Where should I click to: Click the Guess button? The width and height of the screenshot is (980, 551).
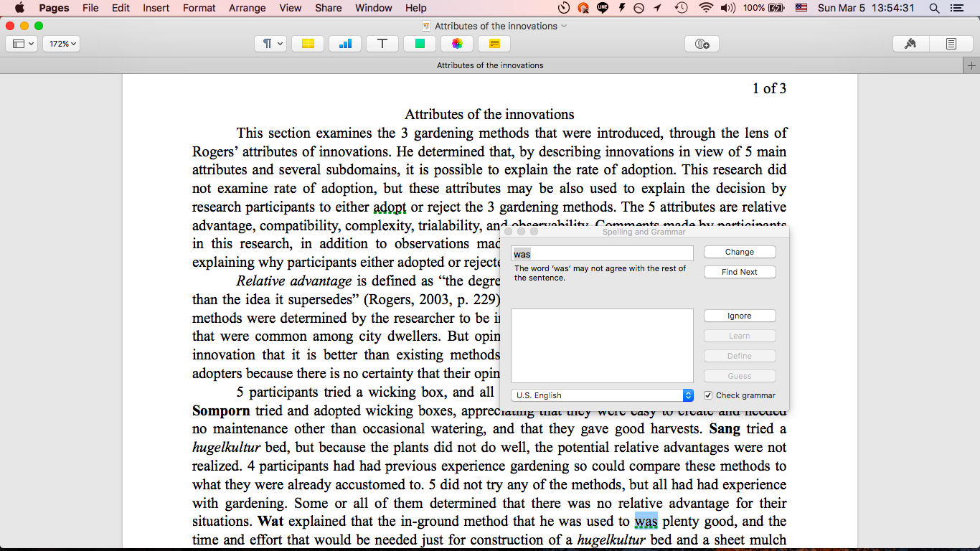click(740, 376)
